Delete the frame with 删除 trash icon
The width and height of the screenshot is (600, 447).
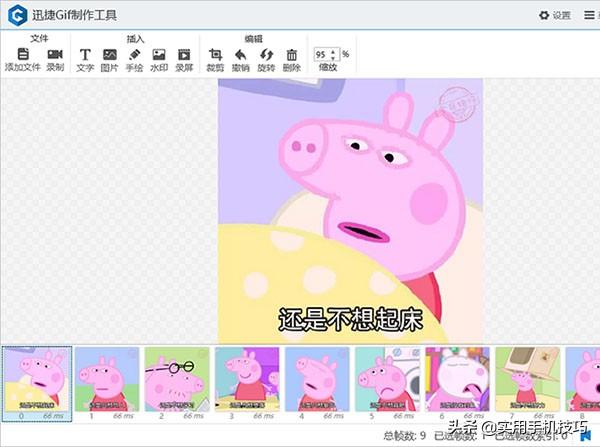click(x=292, y=55)
